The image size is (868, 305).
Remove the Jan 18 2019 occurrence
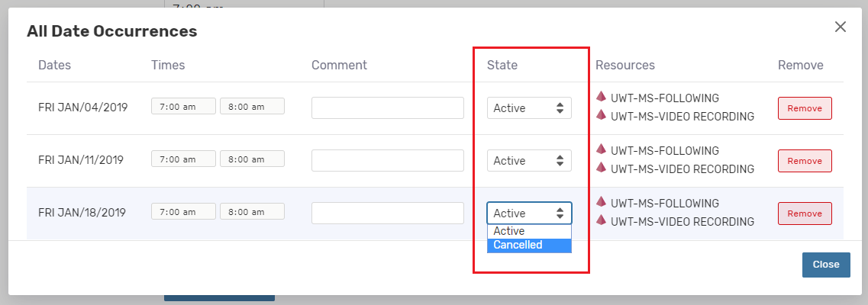click(x=805, y=213)
